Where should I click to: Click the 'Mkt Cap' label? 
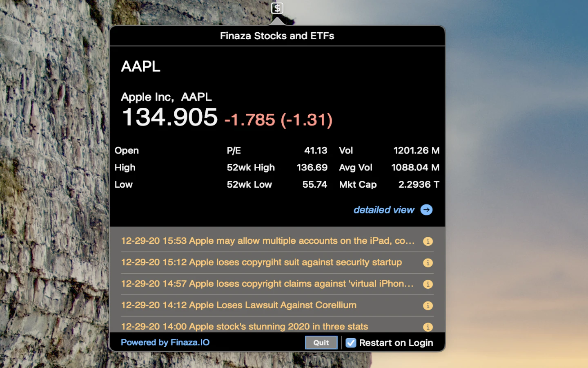(358, 184)
